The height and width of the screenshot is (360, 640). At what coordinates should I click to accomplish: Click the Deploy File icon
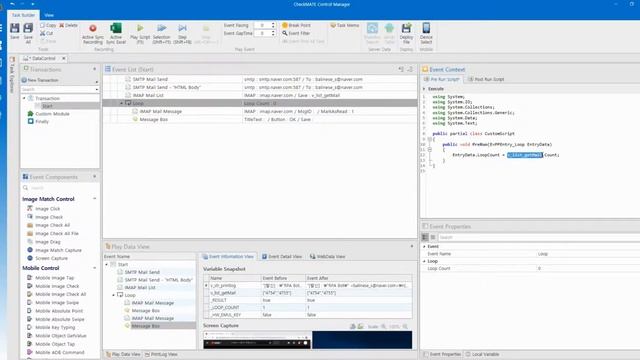pos(406,33)
